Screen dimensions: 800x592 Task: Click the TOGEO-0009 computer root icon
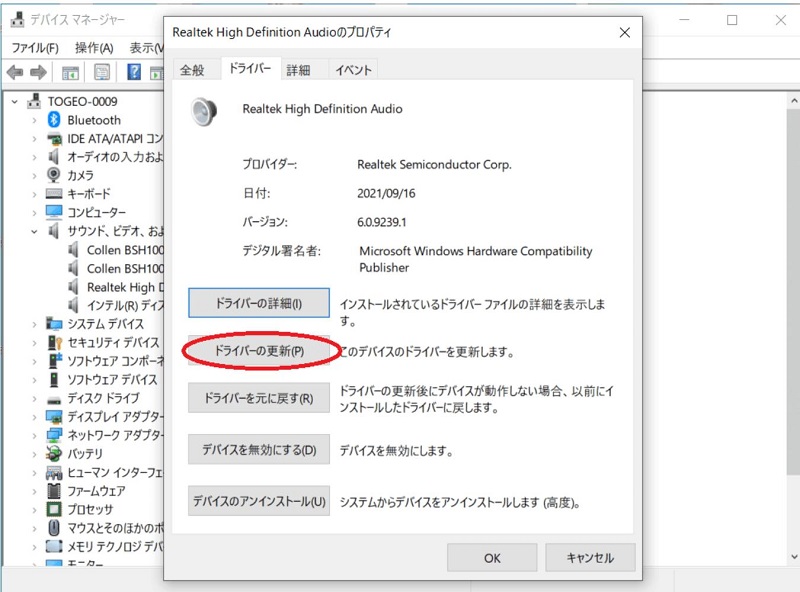34,101
